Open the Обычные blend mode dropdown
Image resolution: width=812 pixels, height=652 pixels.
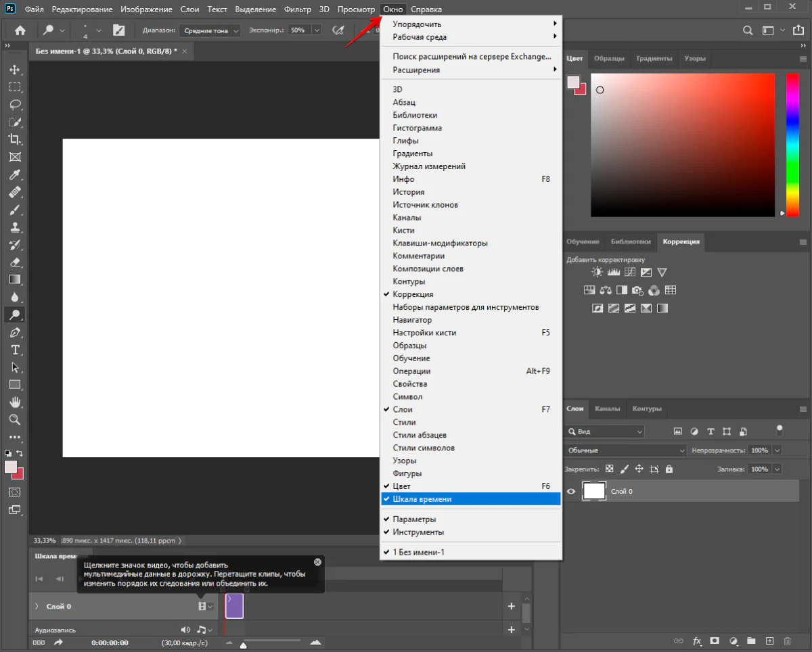tap(625, 450)
